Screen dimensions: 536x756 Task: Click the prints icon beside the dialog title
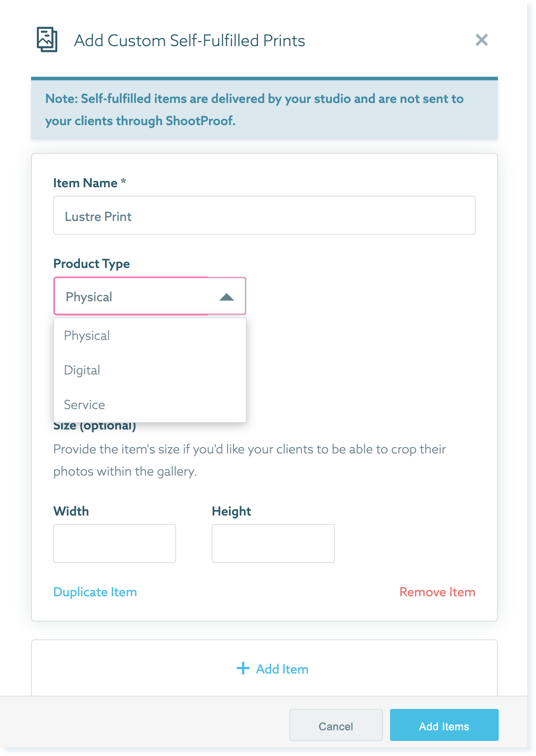47,39
